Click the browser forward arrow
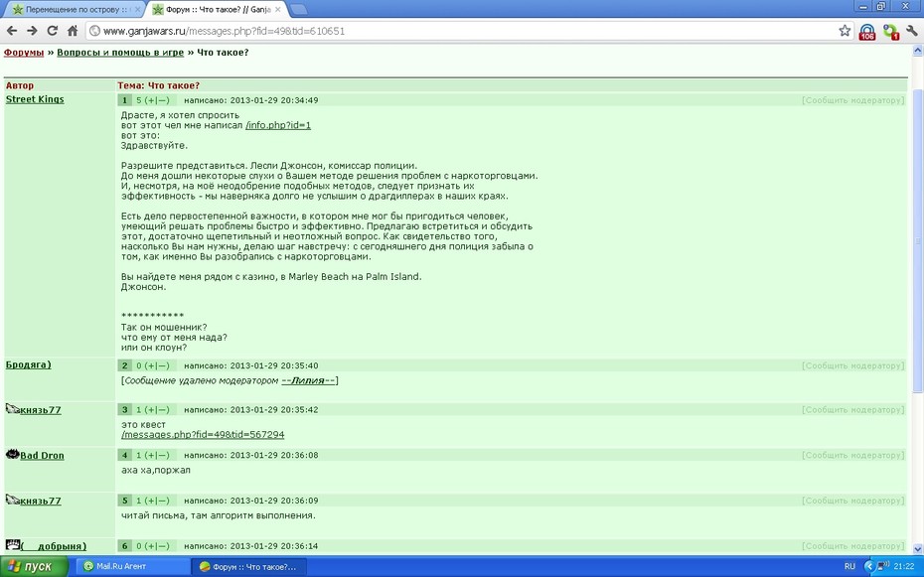This screenshot has height=577, width=924. pyautogui.click(x=32, y=31)
